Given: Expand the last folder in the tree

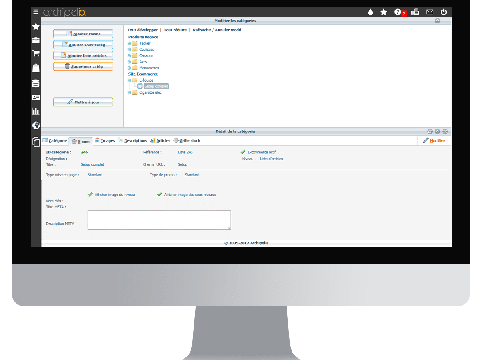Looking at the screenshot, I should pos(129,93).
